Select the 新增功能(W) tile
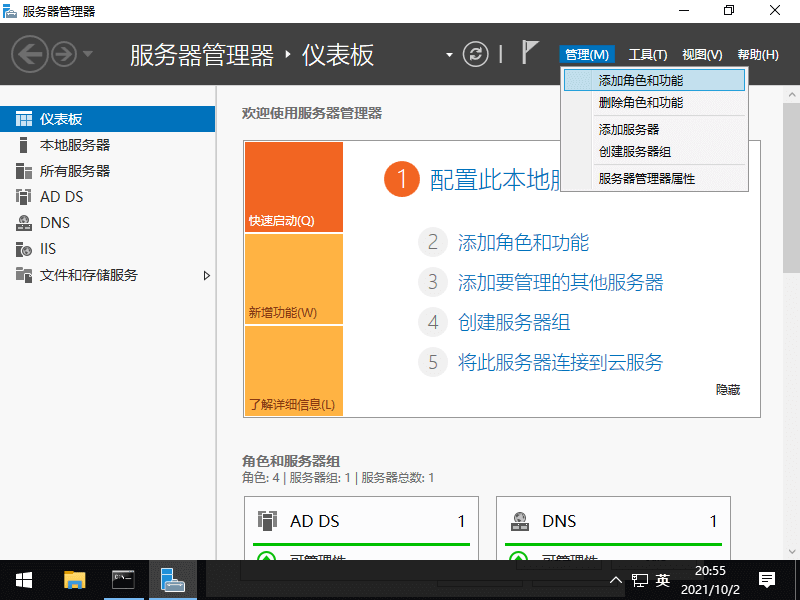This screenshot has width=800, height=600. coord(294,279)
